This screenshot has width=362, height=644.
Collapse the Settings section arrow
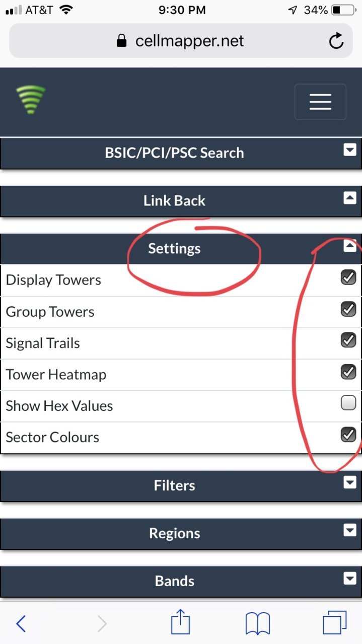point(350,245)
